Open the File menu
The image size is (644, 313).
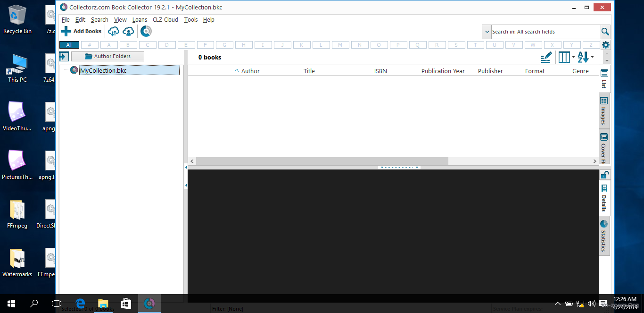(x=66, y=20)
